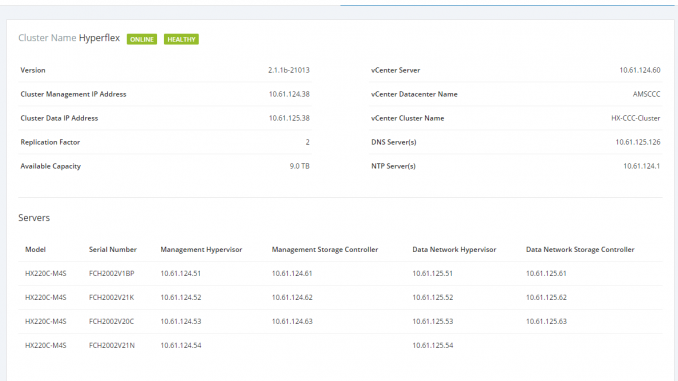The height and width of the screenshot is (381, 678).
Task: Click the HX220C-M4S model in FCH2002V20C row
Action: click(x=46, y=321)
